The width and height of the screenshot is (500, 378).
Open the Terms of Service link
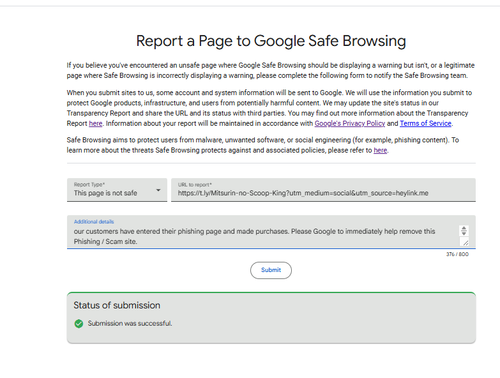(x=426, y=123)
